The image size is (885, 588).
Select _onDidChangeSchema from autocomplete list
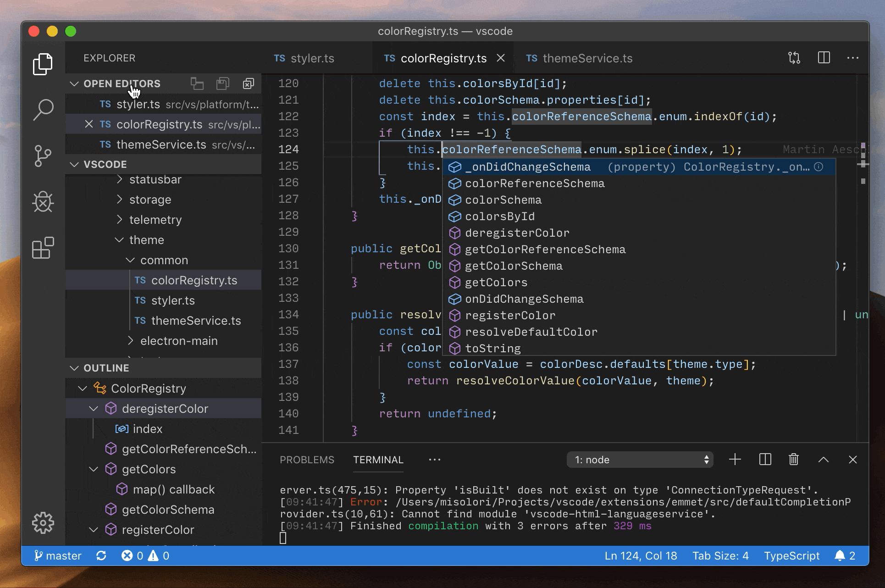click(x=525, y=166)
